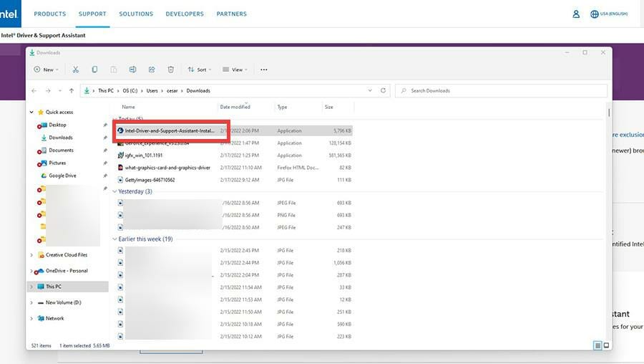The height and width of the screenshot is (364, 644).
Task: Open Developers menu on Intel site
Action: [185, 14]
